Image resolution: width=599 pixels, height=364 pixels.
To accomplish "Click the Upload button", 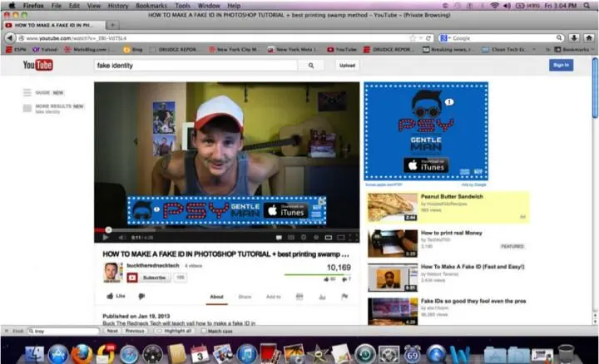I will click(347, 66).
